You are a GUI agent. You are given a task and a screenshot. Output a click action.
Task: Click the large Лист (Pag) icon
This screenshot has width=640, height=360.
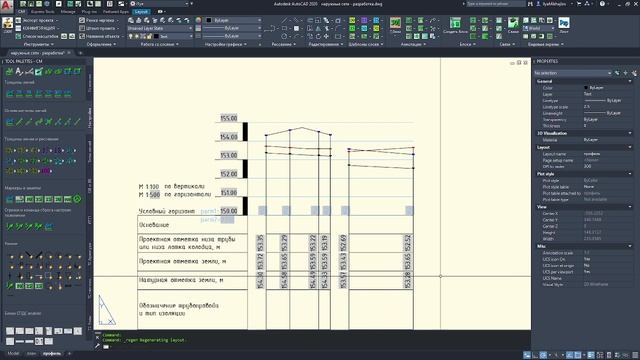(564, 24)
